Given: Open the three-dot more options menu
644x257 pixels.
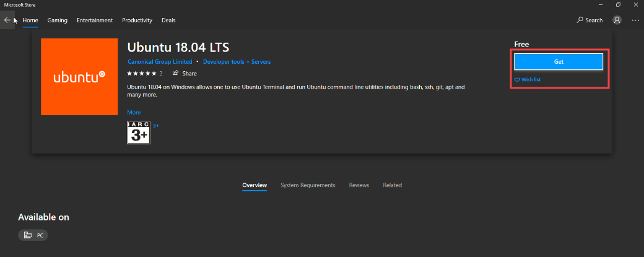Looking at the screenshot, I should pyautogui.click(x=635, y=20).
